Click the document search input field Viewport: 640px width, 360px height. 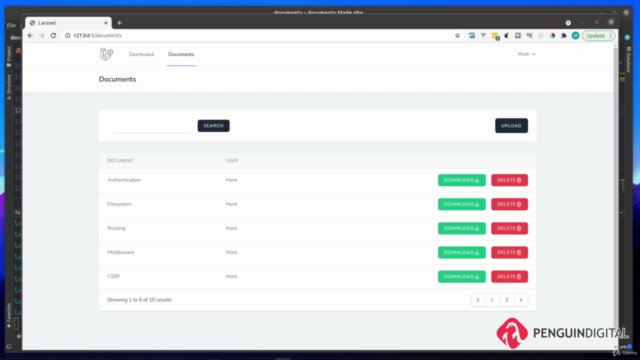(151, 126)
